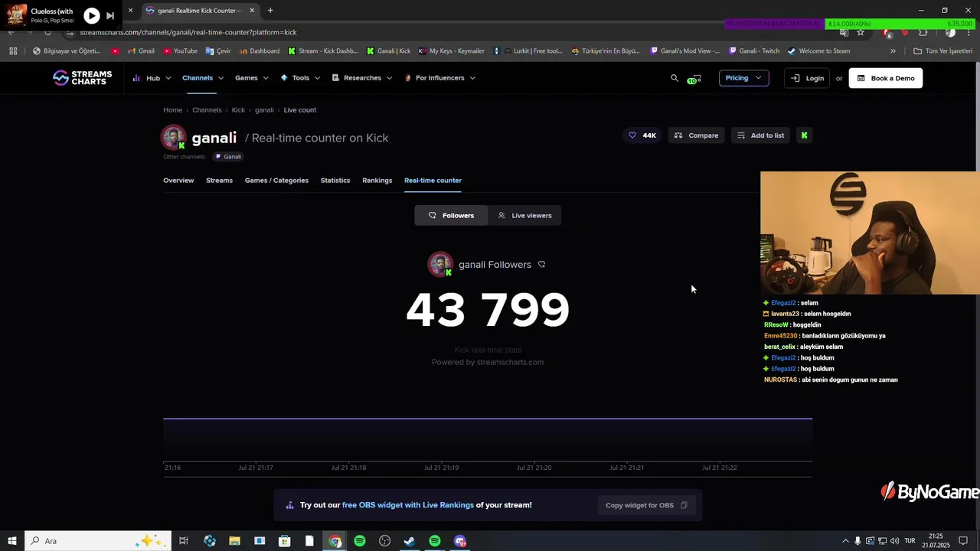The image size is (980, 551).
Task: Switch to the Streams tab
Action: [219, 181]
